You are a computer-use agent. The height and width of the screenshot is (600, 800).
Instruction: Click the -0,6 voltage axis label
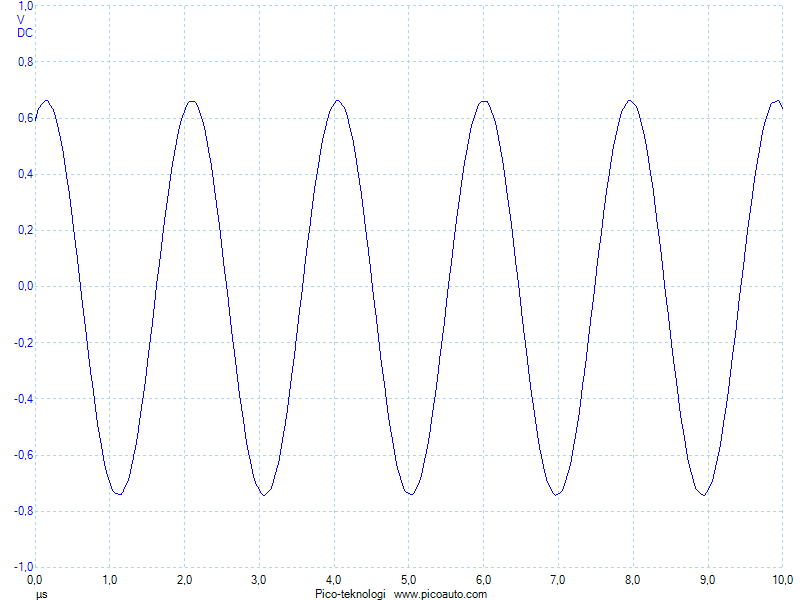pyautogui.click(x=23, y=455)
